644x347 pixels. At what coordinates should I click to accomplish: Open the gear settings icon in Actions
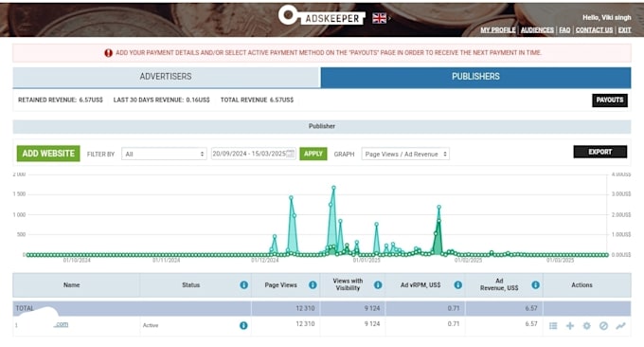point(586,325)
